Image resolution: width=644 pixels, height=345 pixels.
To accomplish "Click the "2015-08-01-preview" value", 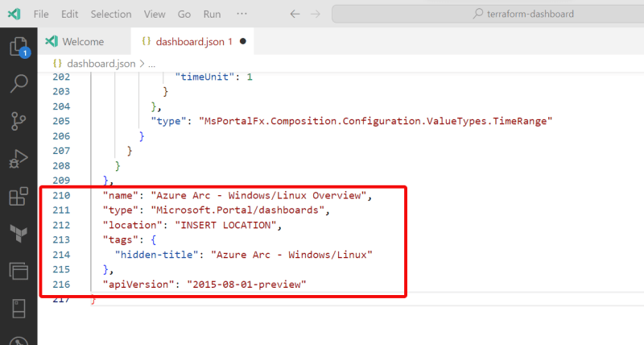I will [x=246, y=285].
